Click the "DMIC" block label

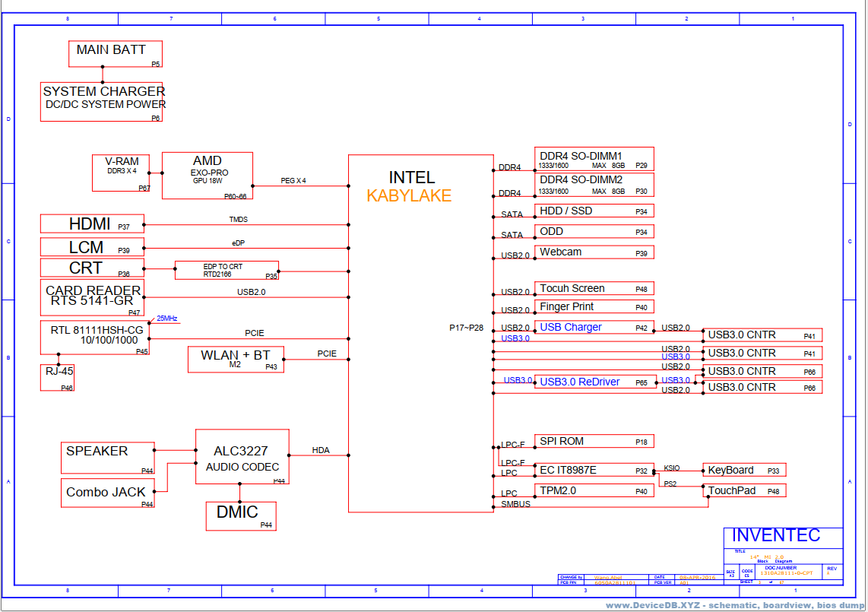[237, 512]
